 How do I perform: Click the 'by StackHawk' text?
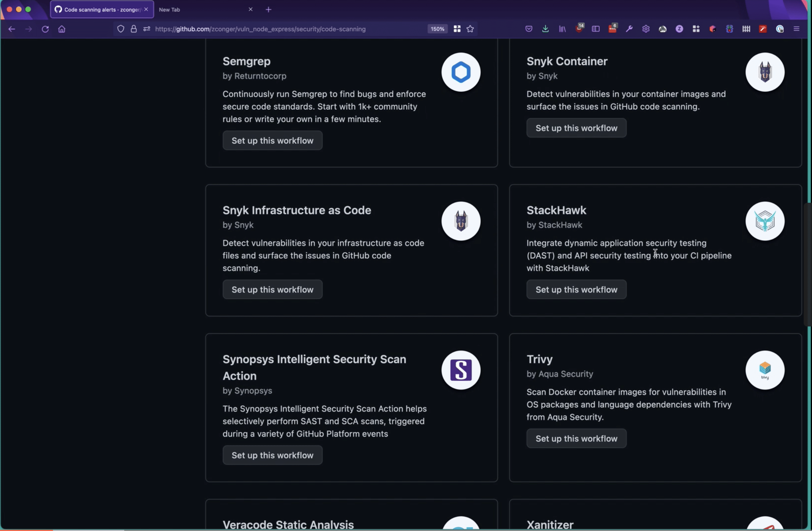[554, 225]
